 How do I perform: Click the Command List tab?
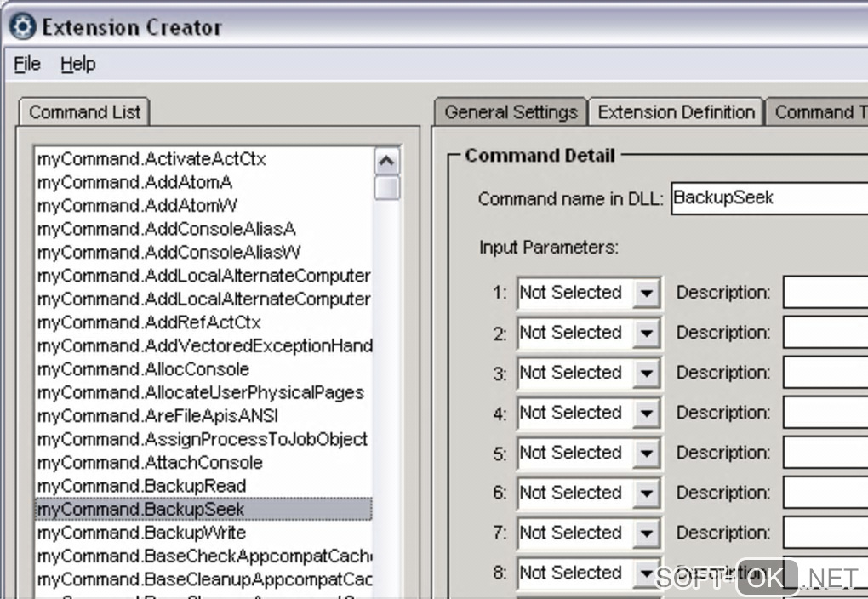coord(84,112)
